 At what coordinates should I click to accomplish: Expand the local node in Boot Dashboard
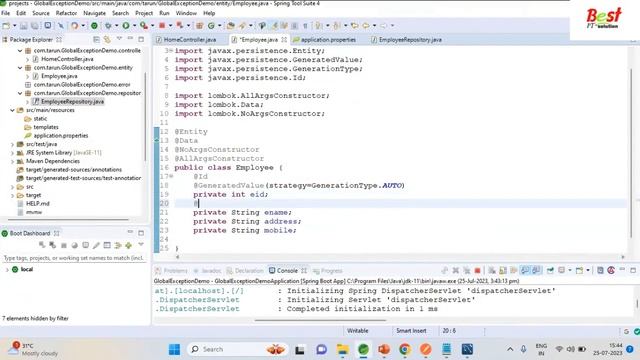tap(7, 269)
